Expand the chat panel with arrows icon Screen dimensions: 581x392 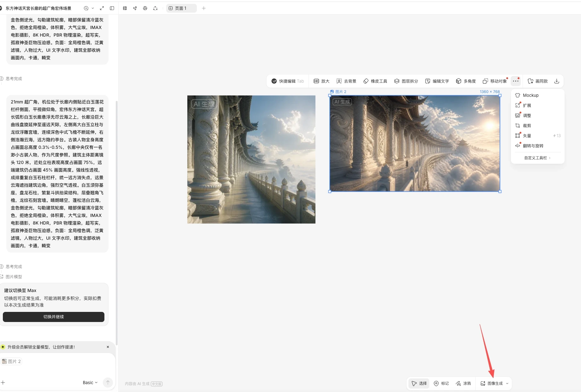(102, 8)
